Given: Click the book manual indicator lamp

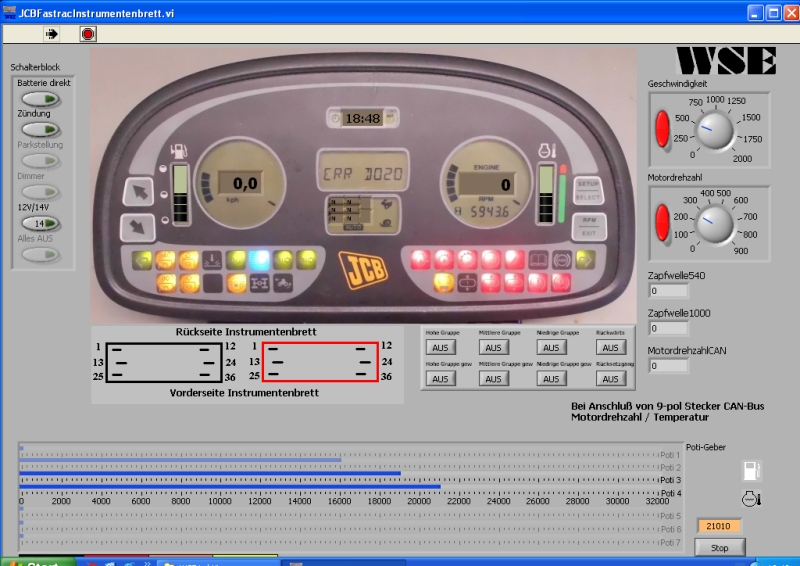Looking at the screenshot, I should (x=538, y=260).
